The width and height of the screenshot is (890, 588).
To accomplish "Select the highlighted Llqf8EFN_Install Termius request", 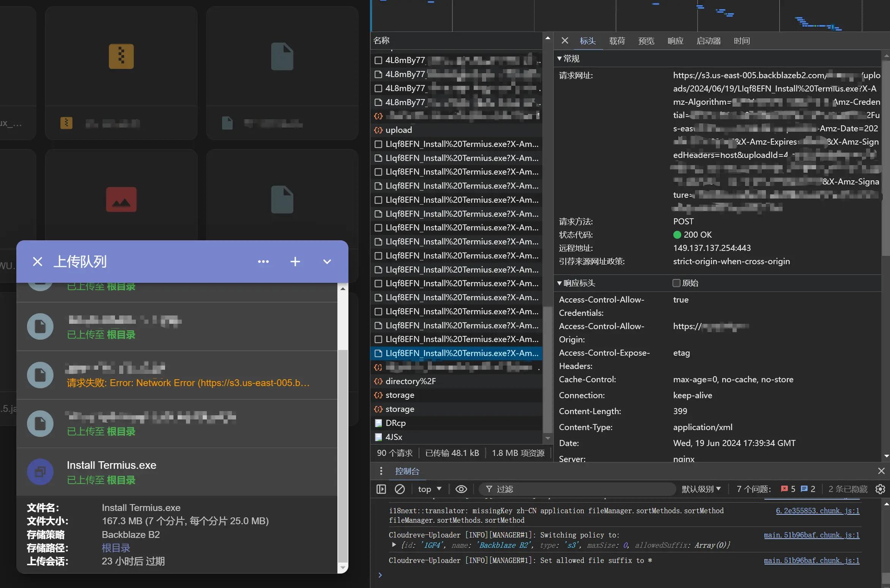I will pos(456,353).
